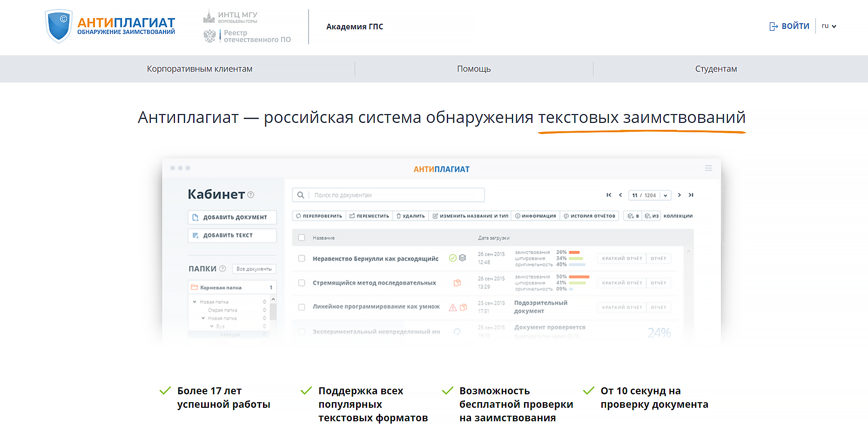This screenshot has height=425, width=868.
Task: Click the remove from collection ИЗ button
Action: point(652,216)
